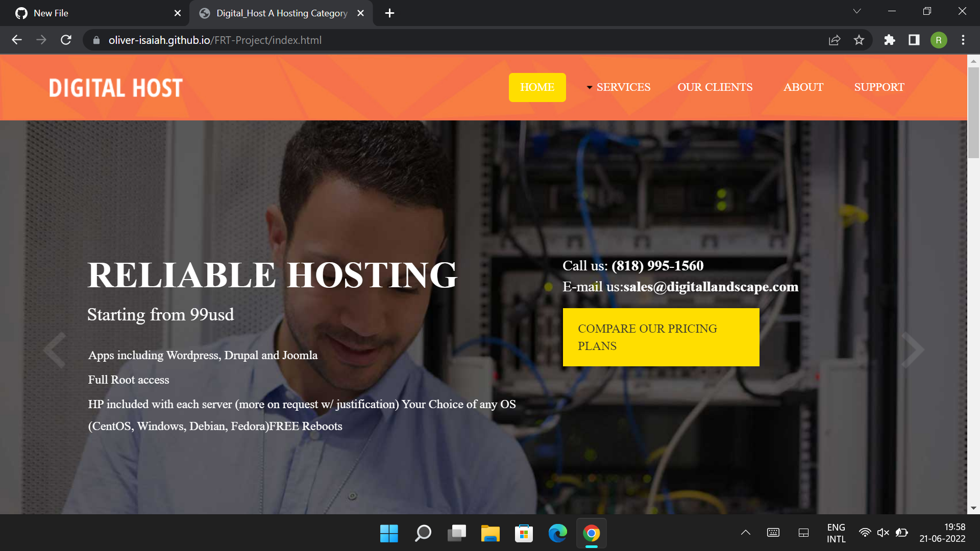Click Compare Our Pricing Plans button

pyautogui.click(x=660, y=337)
